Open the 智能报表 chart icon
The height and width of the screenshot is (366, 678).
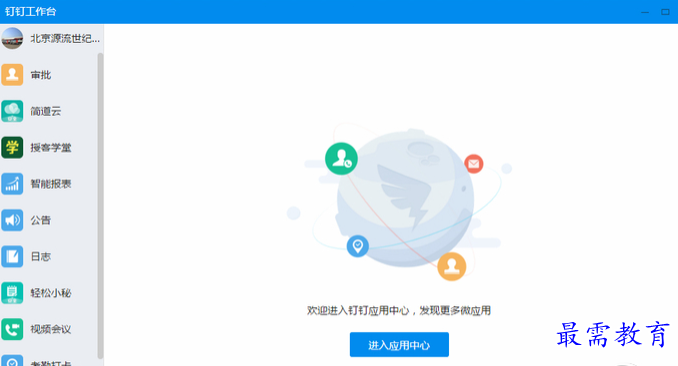(12, 184)
